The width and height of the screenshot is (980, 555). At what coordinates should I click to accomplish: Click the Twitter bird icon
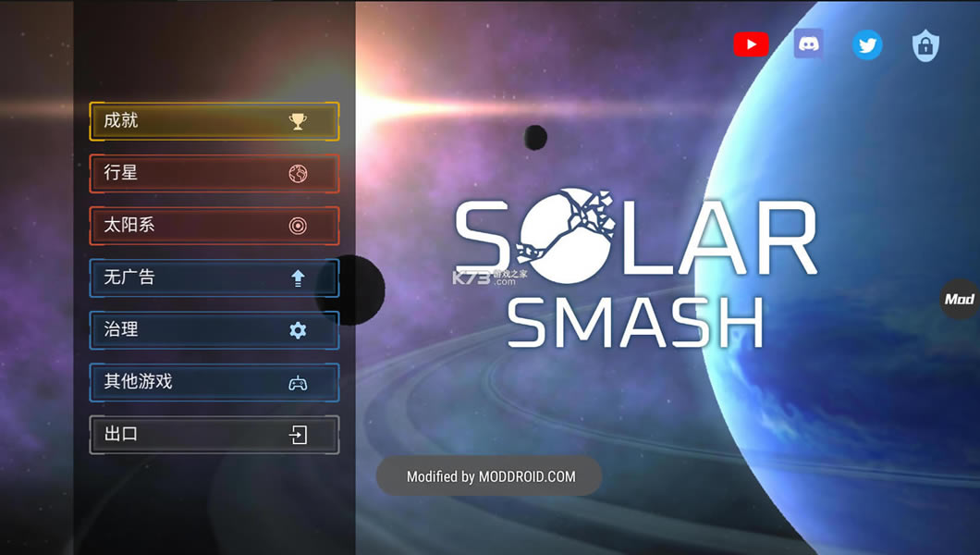(866, 44)
